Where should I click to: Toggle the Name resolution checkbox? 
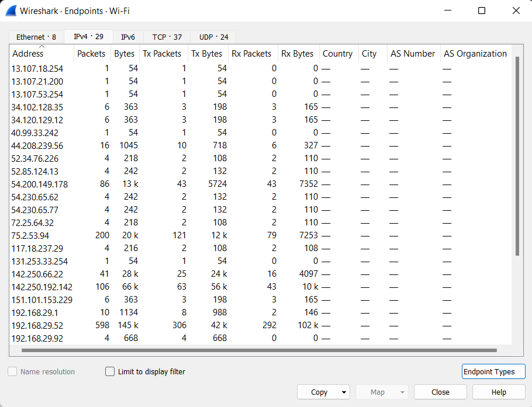(12, 371)
